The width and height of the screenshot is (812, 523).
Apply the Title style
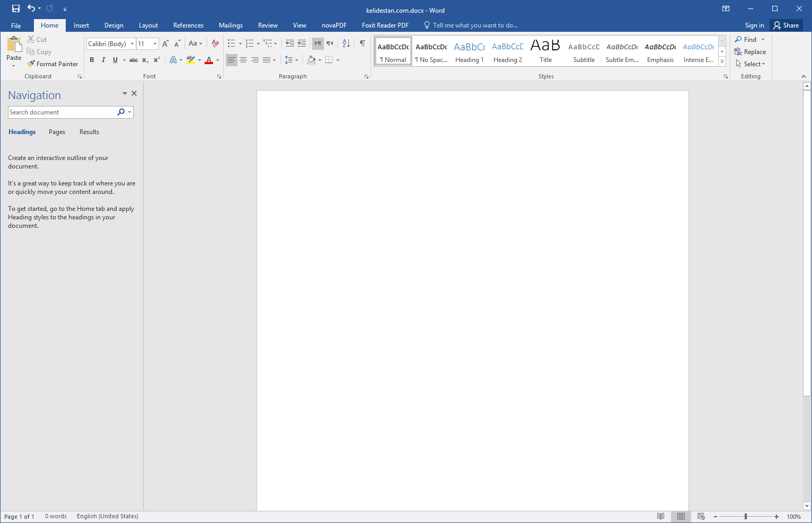point(545,51)
